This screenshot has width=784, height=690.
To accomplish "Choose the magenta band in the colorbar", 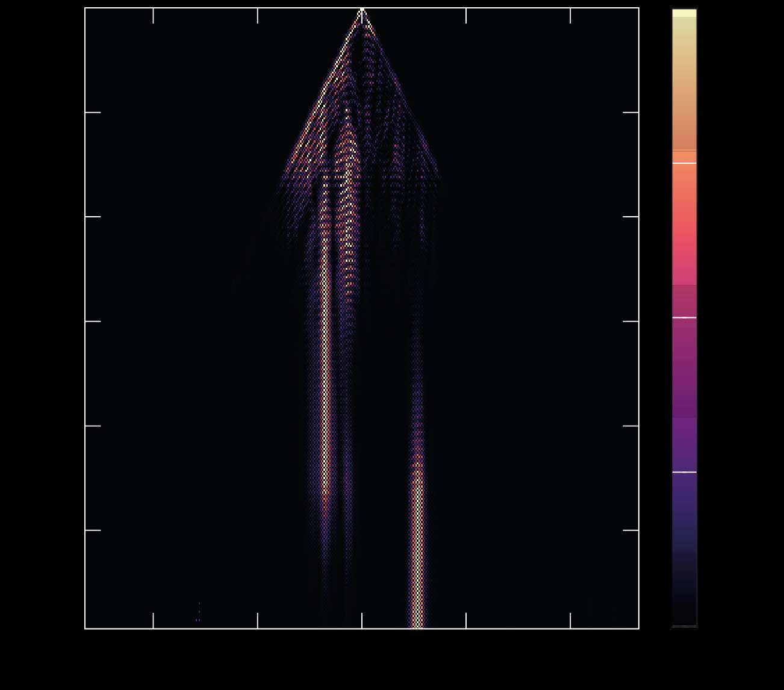I will 684,361.
